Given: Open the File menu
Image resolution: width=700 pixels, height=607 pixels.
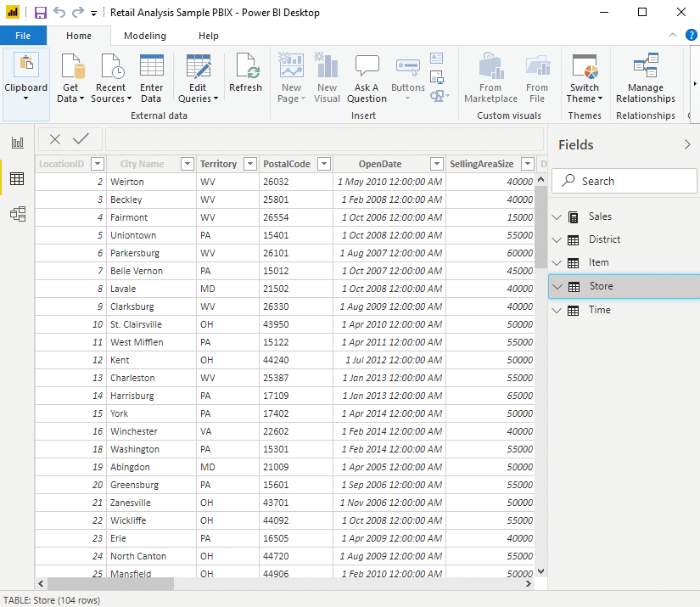Looking at the screenshot, I should 23,36.
